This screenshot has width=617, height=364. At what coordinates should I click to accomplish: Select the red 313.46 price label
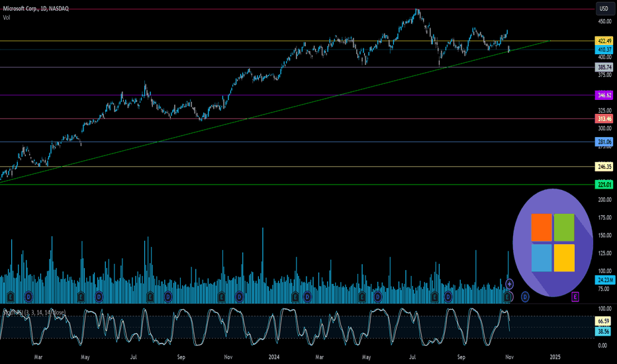click(x=604, y=119)
